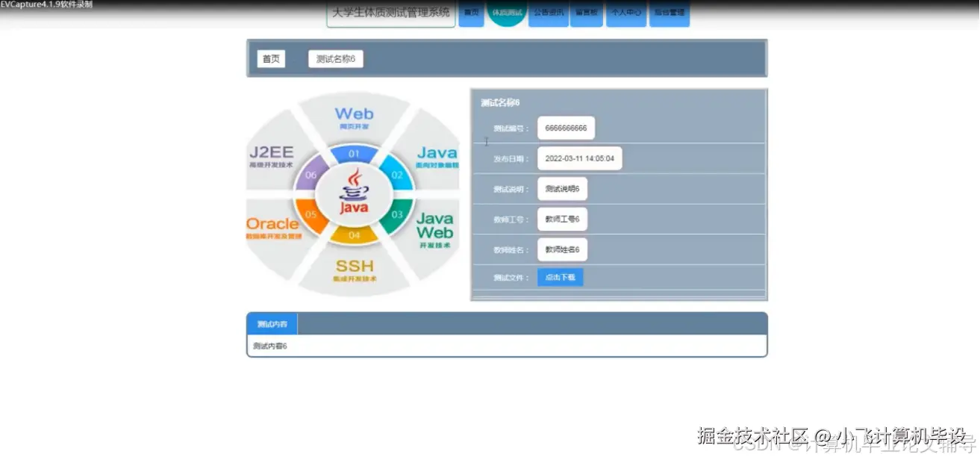This screenshot has width=980, height=460.
Task: Click the 首页 breadcrumb button
Action: 271,59
